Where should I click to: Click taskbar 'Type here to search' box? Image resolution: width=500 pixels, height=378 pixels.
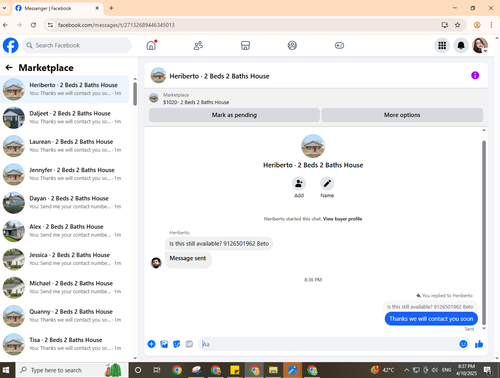[x=72, y=370]
